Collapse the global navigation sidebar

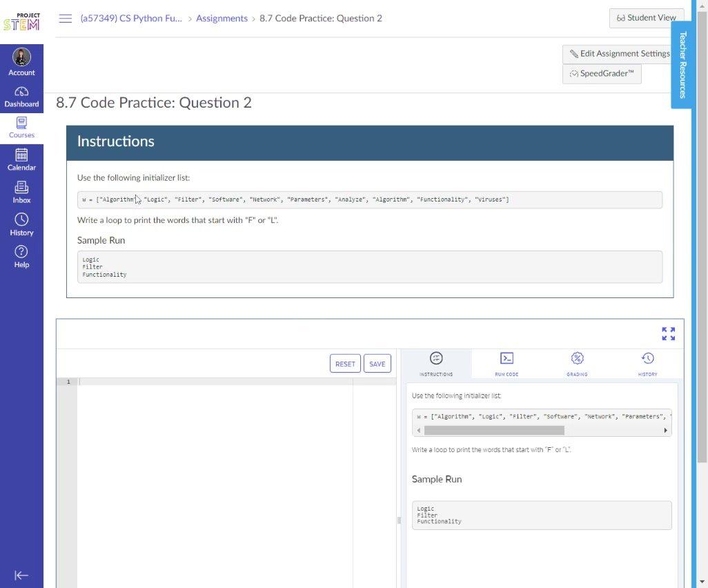[21, 575]
